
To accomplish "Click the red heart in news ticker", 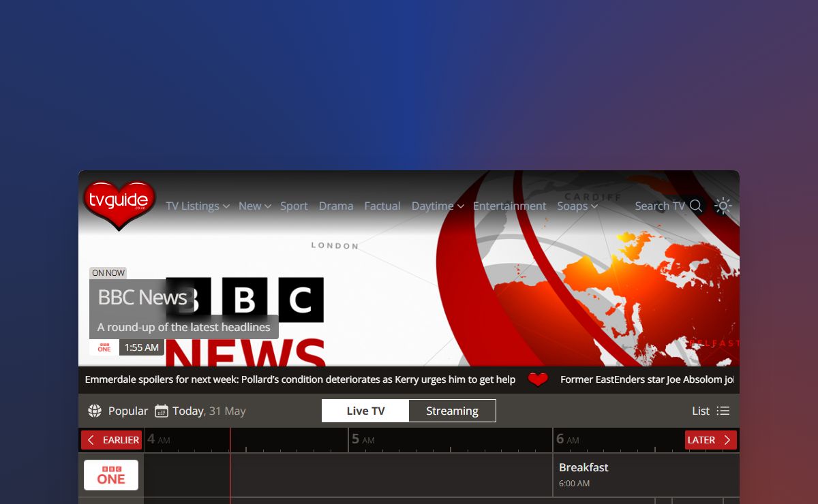I will coord(538,379).
